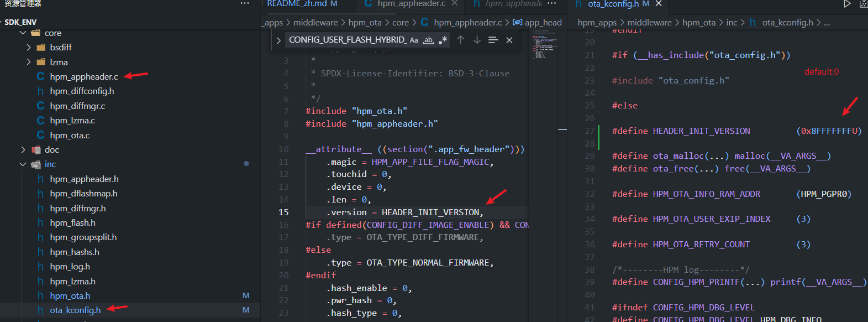Open hpm_hashs.h file
This screenshot has width=868, height=322.
[x=75, y=252]
